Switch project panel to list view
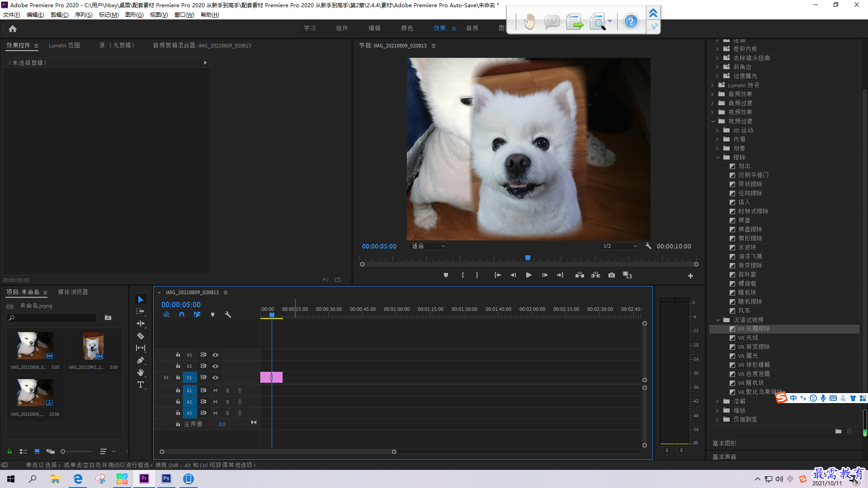This screenshot has width=868, height=488. click(24, 451)
